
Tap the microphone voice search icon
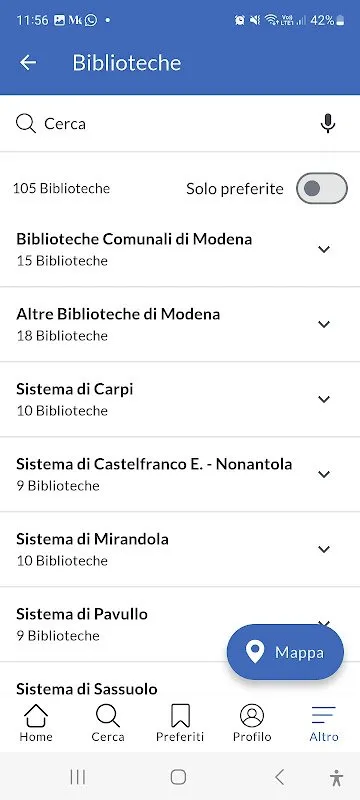[328, 123]
